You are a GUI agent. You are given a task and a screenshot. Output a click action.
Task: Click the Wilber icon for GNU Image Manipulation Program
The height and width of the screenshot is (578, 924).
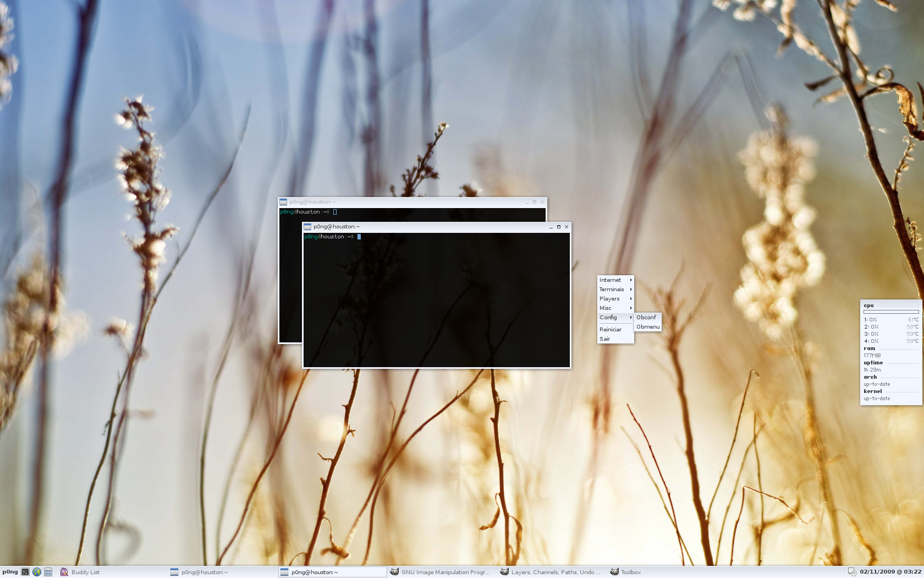395,572
